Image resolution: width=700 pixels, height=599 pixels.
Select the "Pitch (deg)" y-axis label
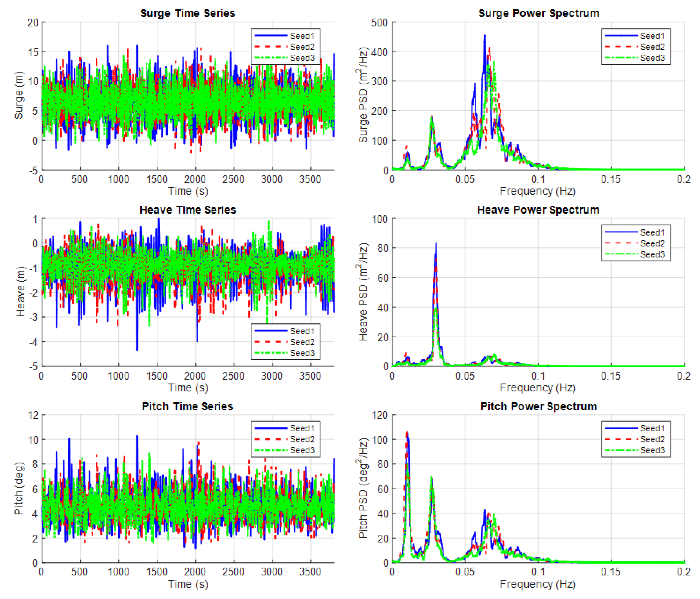coord(19,488)
